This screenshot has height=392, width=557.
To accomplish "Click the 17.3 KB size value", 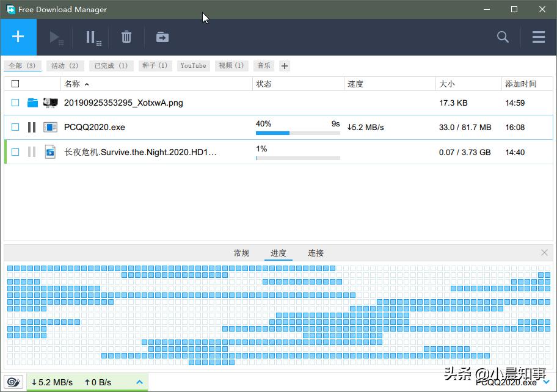I will (453, 103).
